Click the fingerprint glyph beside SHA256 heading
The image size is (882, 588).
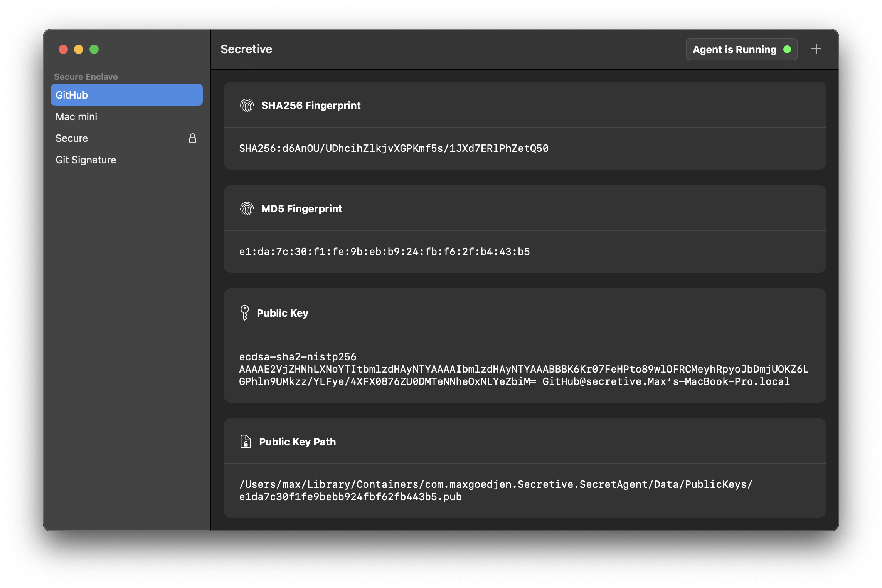[246, 104]
